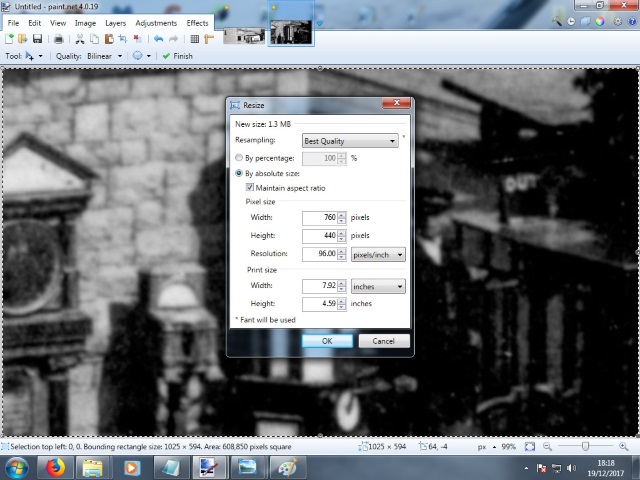Click the Paste clipboard icon
640x480 pixels.
coord(109,39)
